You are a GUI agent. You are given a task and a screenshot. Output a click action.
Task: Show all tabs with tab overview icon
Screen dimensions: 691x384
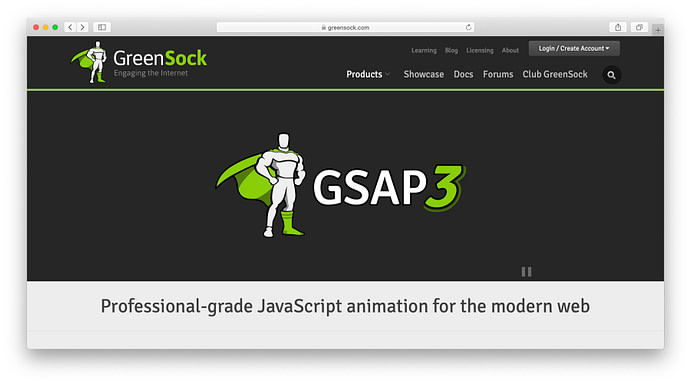click(x=639, y=27)
